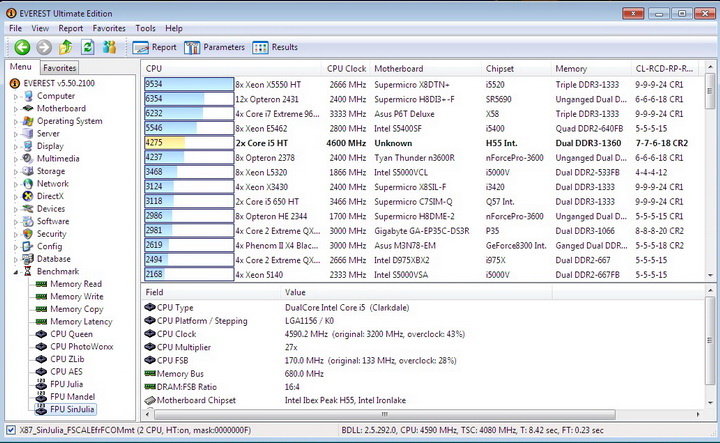Select CPU ZLib benchmark

coord(67,359)
